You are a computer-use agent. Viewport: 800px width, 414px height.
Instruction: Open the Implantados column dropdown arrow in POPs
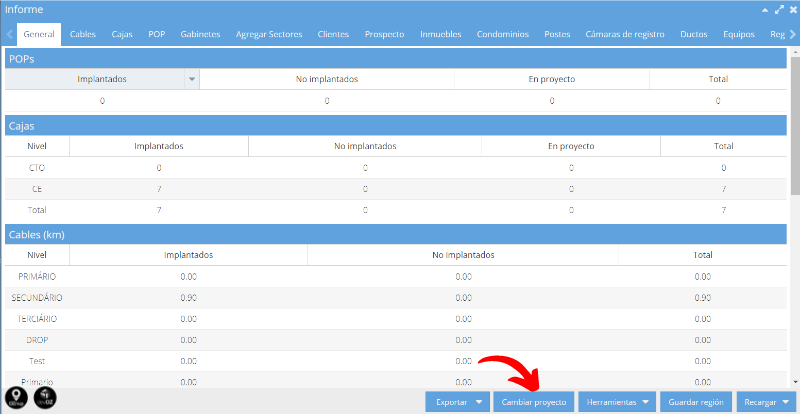coord(192,79)
